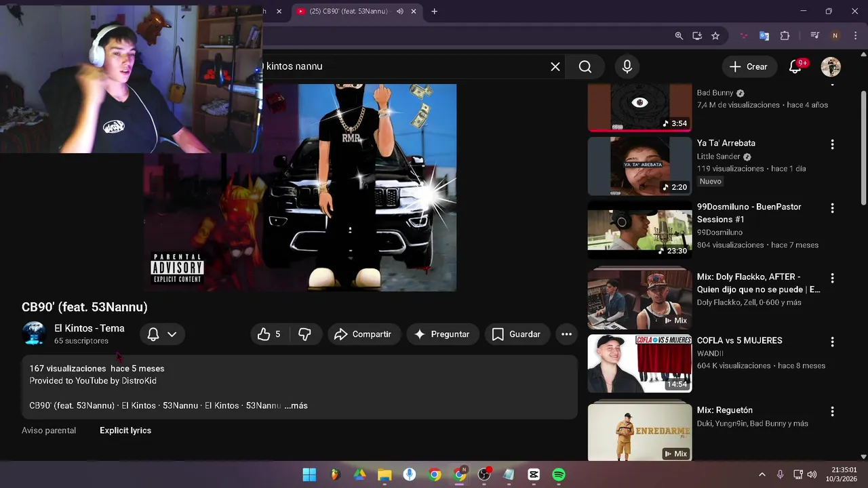Open options menu for Mix: Reguetón
Screen dimensions: 868x488
tap(832, 411)
